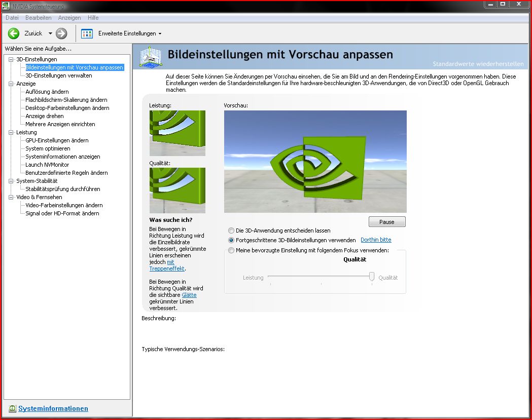Screen dimensions: 532x420
Task: Follow the 'Dorthin bitte' link
Action: point(376,240)
